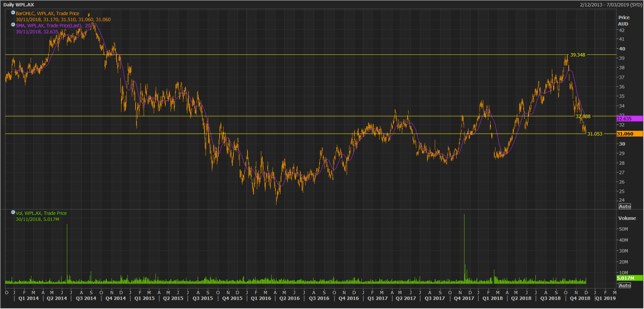Click the Q4 2016 time axis label

tap(349, 298)
